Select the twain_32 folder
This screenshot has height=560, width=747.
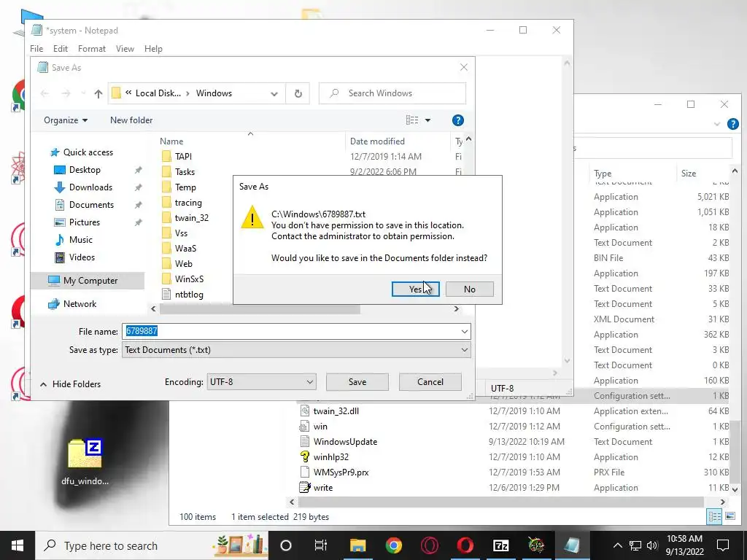point(192,217)
